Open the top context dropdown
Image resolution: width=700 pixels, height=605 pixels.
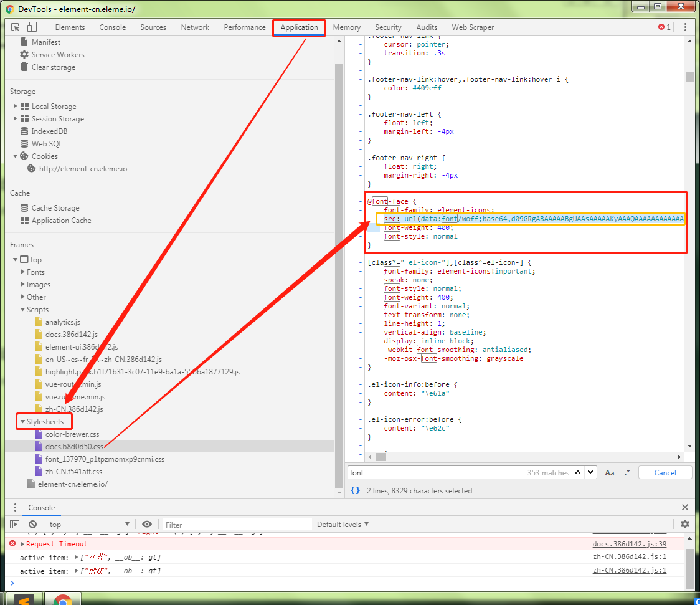click(x=89, y=524)
